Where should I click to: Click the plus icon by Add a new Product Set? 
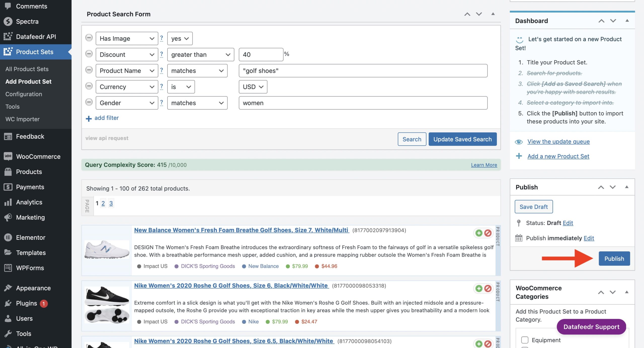point(519,156)
